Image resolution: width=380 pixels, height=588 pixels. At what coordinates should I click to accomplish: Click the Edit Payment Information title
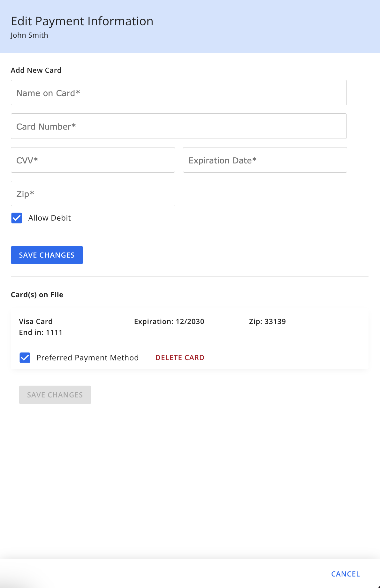coord(82,21)
